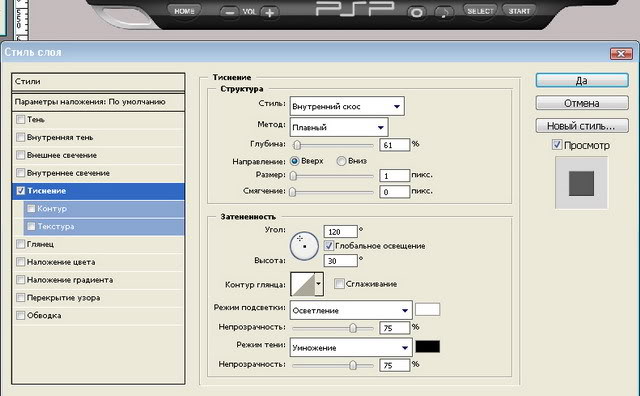Uncheck the Тиснение checkbox
The height and width of the screenshot is (396, 640).
[20, 191]
